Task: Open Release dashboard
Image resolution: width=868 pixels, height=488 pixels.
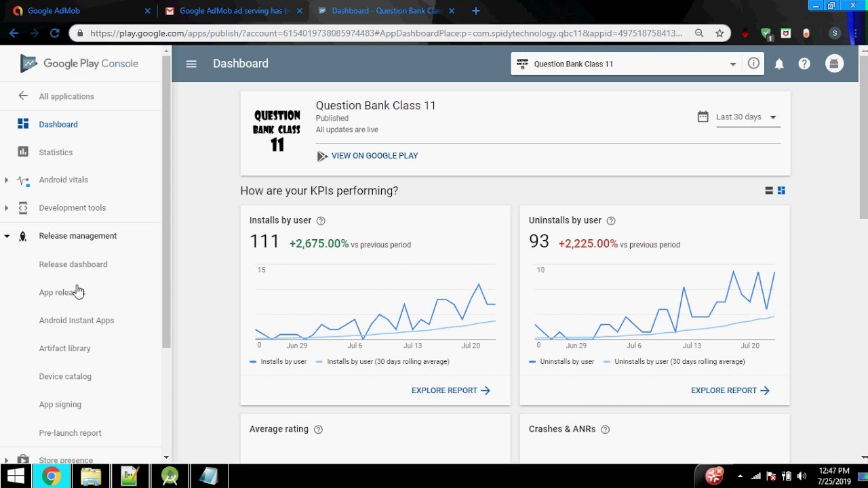Action: pos(73,264)
